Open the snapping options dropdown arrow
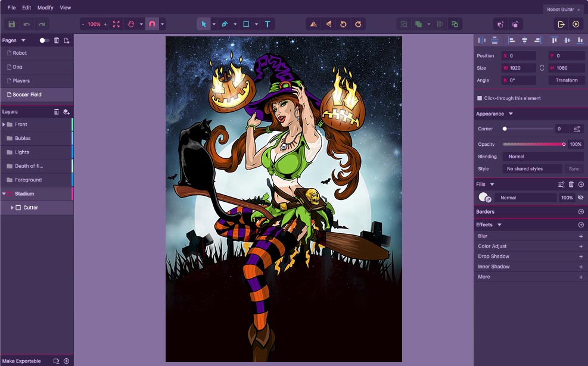Viewport: 588px width, 366px height. coord(163,24)
